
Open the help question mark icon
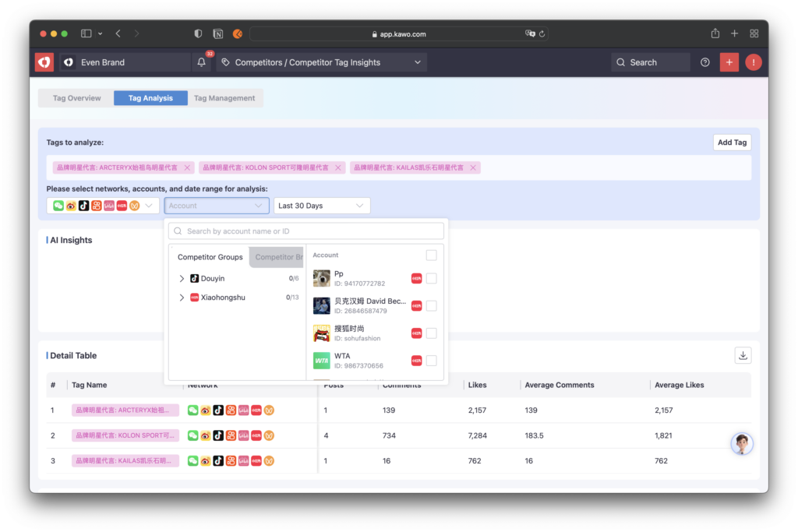point(705,62)
